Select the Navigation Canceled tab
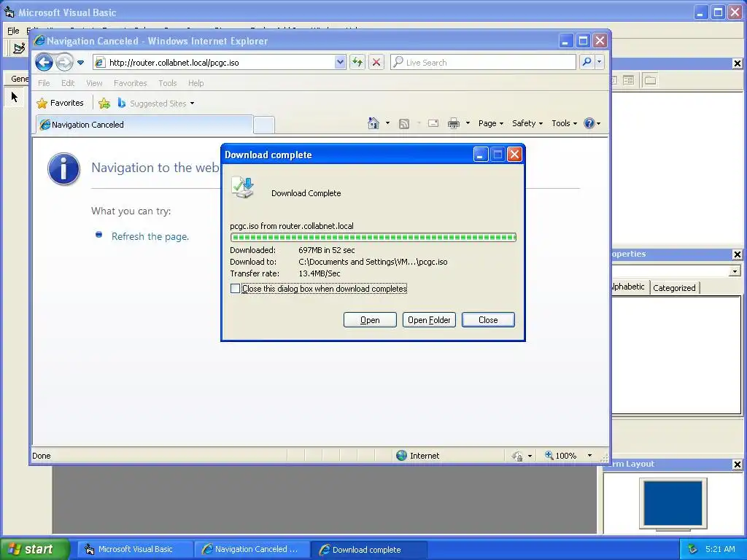The image size is (747, 560). click(144, 125)
